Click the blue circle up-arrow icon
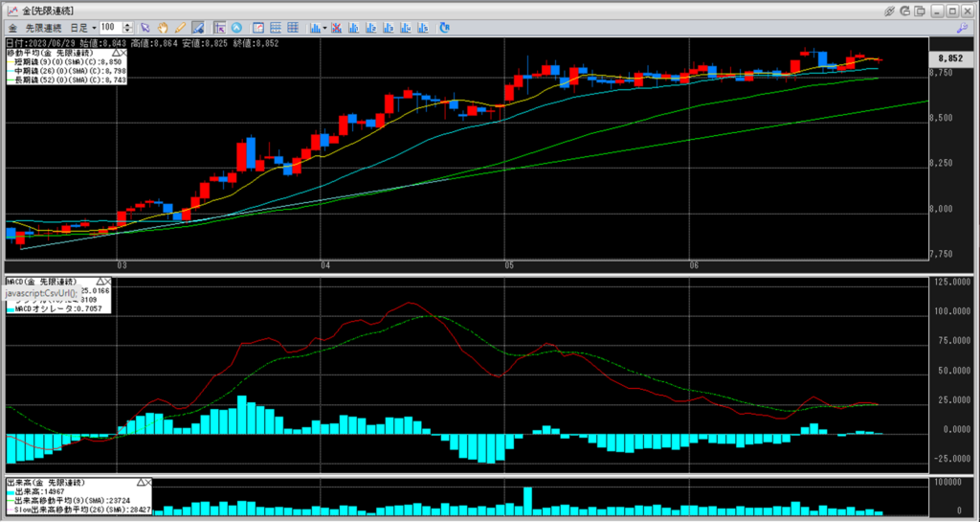980x522 pixels. coord(236,28)
